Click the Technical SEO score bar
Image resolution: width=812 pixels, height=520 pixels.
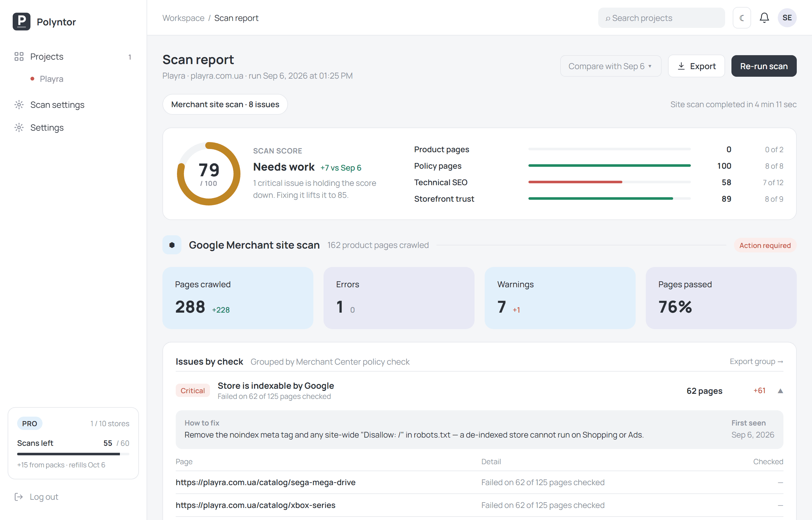click(x=609, y=182)
